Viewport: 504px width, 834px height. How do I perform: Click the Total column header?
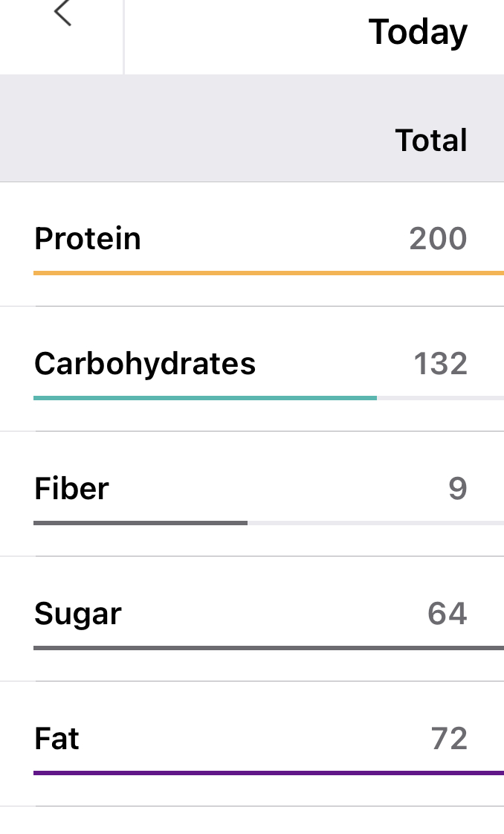click(x=431, y=141)
